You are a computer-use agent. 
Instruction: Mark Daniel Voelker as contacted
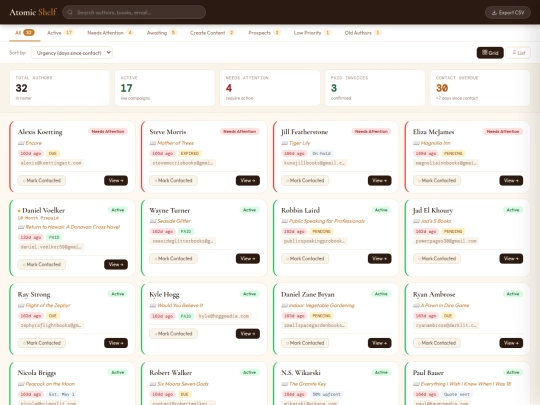pos(42,264)
